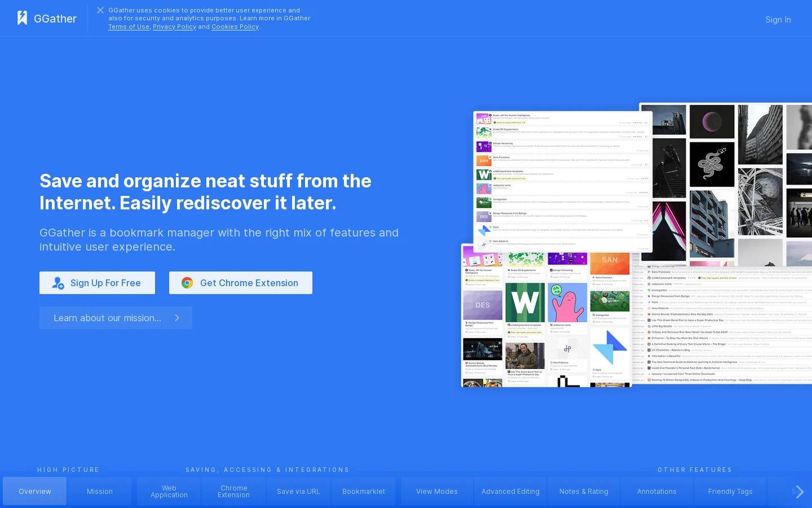Viewport: 812px width, 508px height.
Task: Click the Get Chrome Extension button
Action: click(x=241, y=283)
